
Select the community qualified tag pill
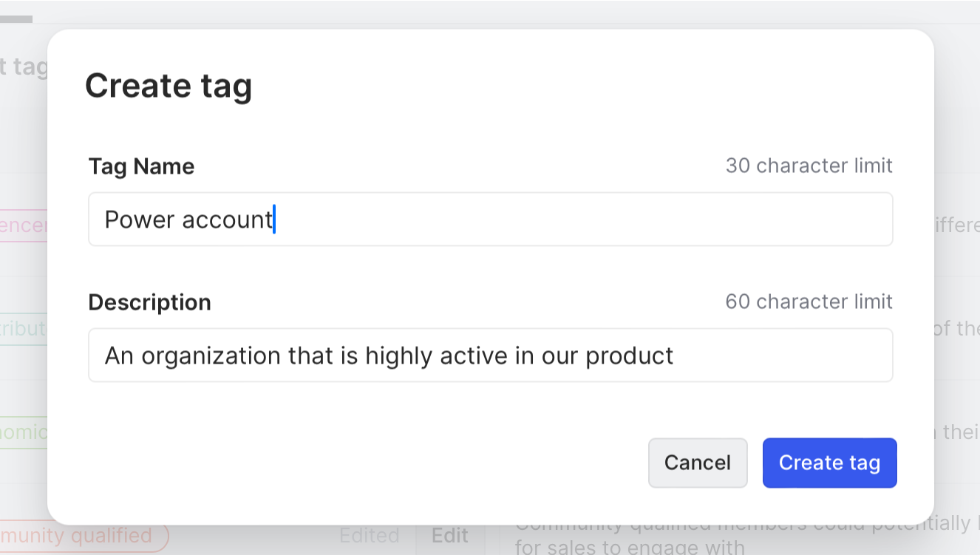[x=81, y=536]
